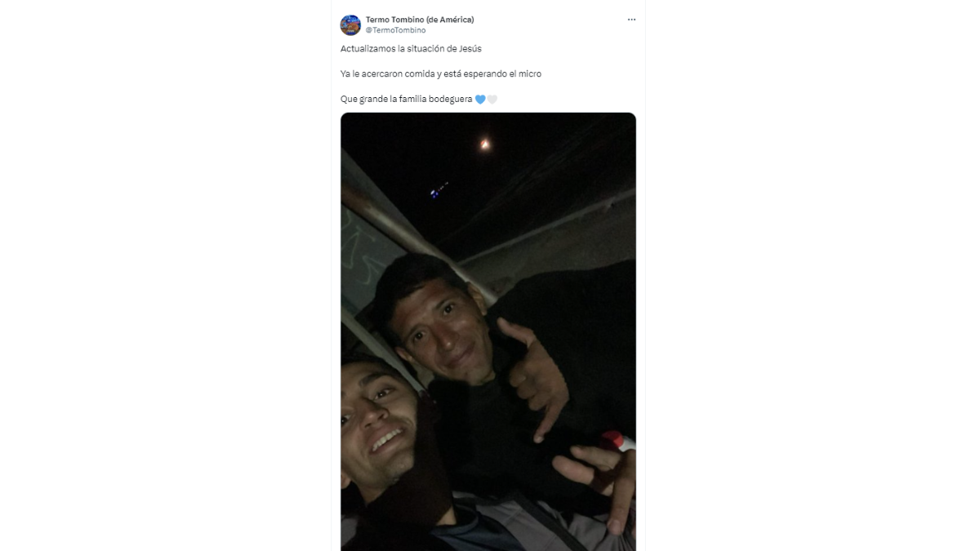Open the Termo Tombino (de América) display name
980x551 pixels.
pyautogui.click(x=420, y=19)
